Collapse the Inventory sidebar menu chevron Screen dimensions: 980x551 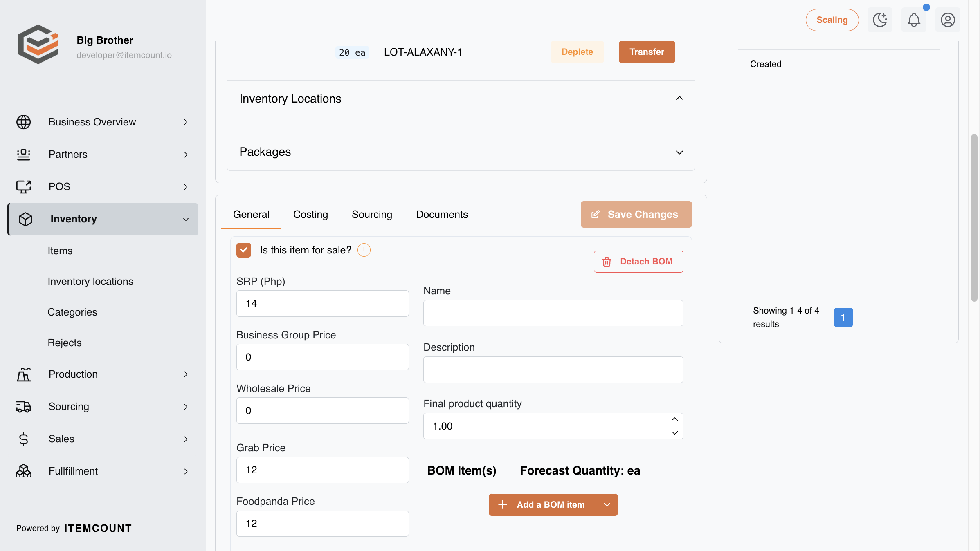[x=186, y=219]
